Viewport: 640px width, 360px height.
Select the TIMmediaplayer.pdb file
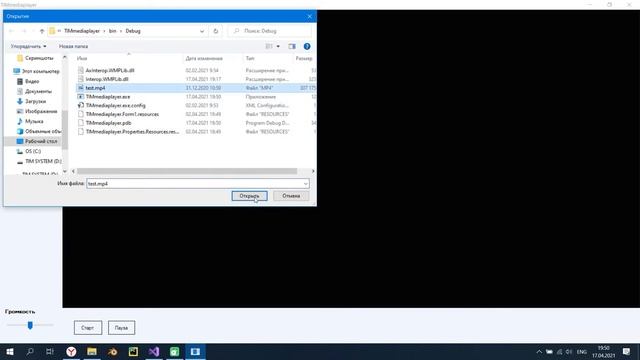109,123
